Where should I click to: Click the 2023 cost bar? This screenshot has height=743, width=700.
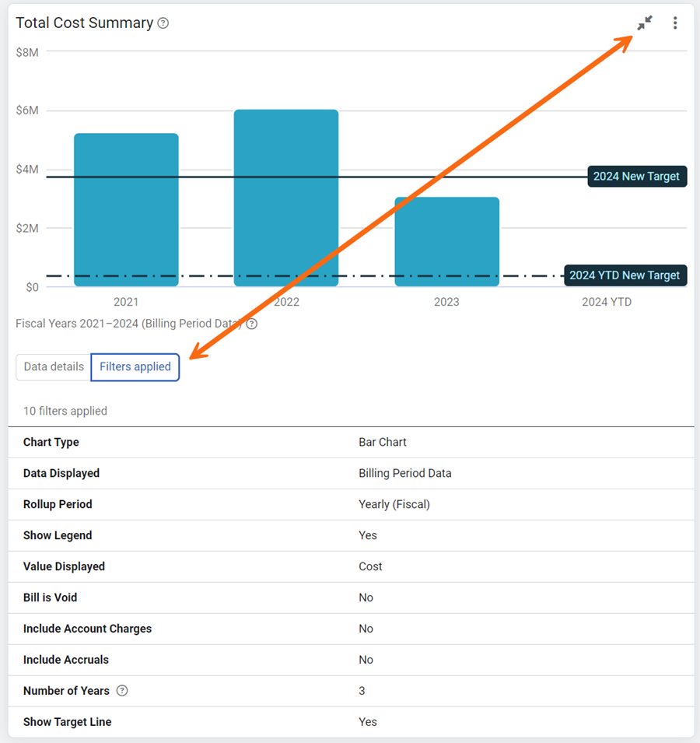coord(446,242)
